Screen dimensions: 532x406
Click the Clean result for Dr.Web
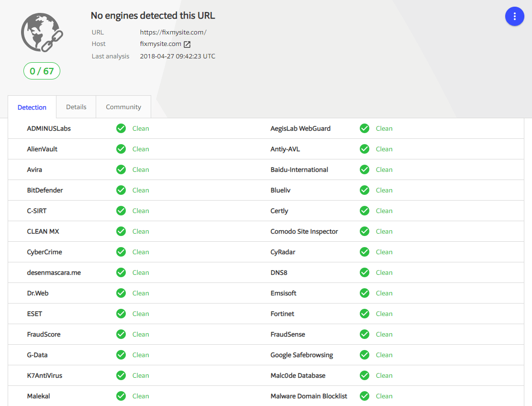pos(141,293)
